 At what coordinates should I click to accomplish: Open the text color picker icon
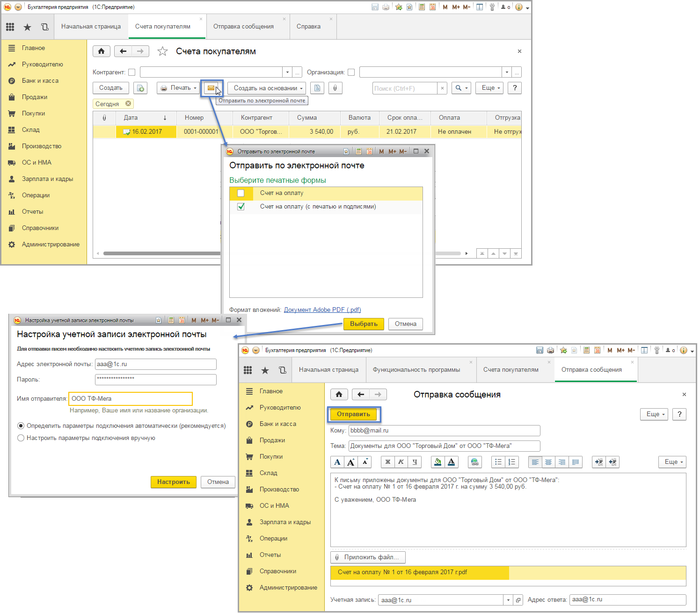(451, 462)
